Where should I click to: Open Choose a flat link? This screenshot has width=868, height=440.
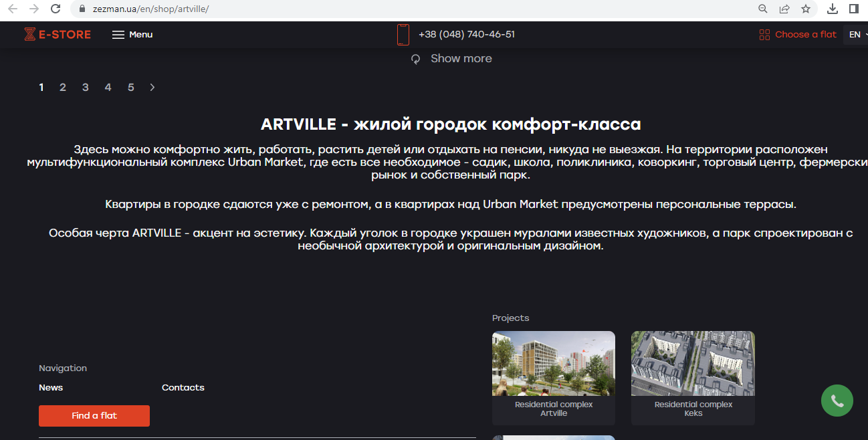tap(806, 34)
